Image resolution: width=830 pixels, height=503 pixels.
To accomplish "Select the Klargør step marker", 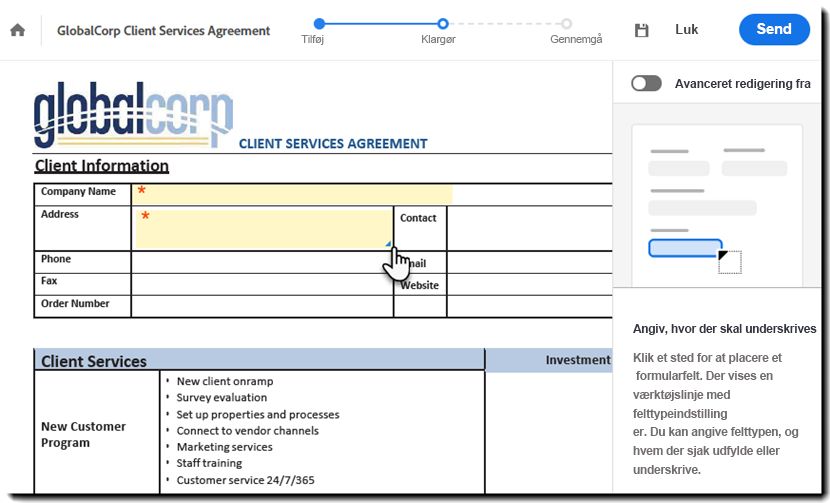I will click(443, 23).
